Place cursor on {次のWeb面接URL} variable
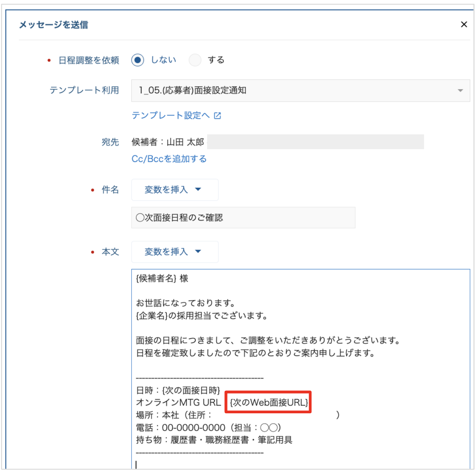Image resolution: width=476 pixels, height=472 pixels. click(x=269, y=402)
